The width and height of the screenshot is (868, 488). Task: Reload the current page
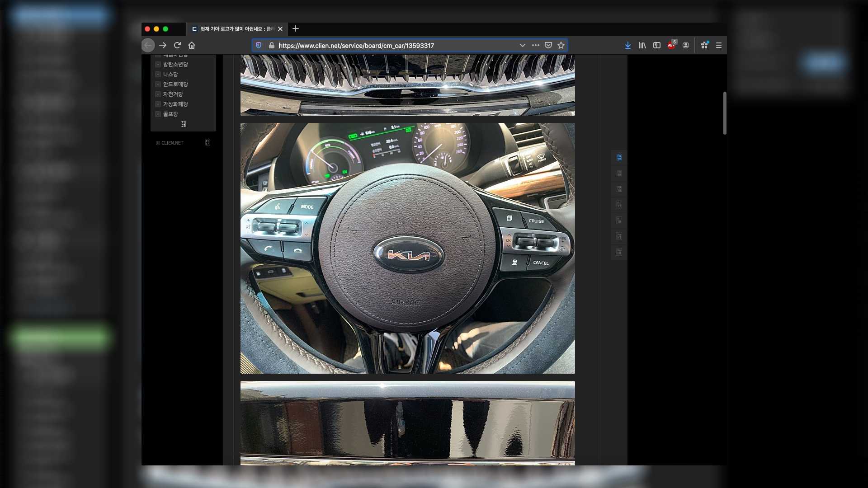coord(177,45)
